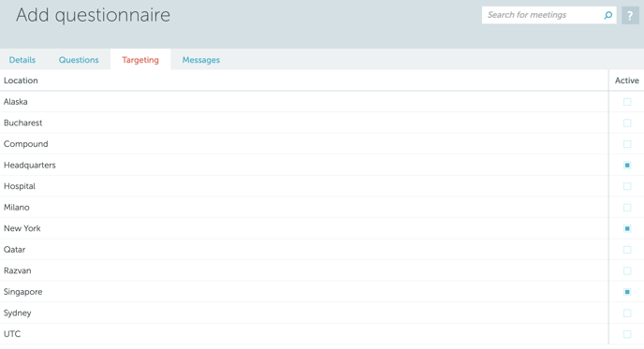Screen dimensions: 644x349
Task: Click the Singapore location name
Action: pos(23,292)
